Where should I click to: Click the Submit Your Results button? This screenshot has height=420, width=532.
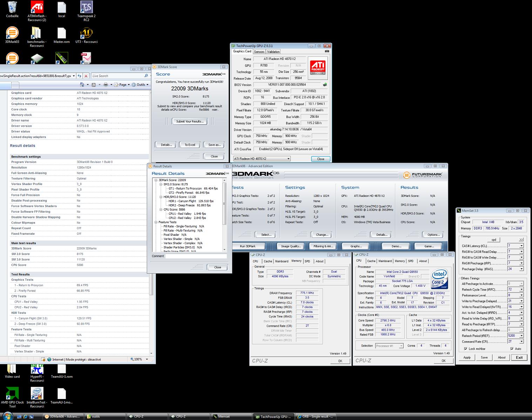[190, 121]
